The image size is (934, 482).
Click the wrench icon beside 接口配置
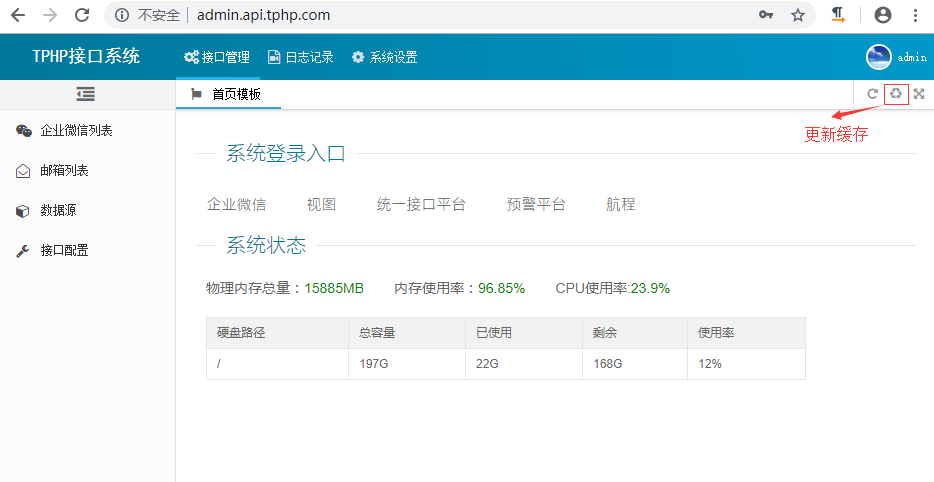pyautogui.click(x=23, y=251)
